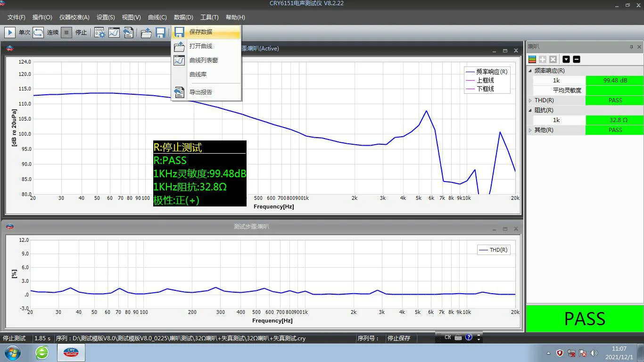The width and height of the screenshot is (644, 362).
Task: Start a single test run (单次)
Action: [x=10, y=33]
